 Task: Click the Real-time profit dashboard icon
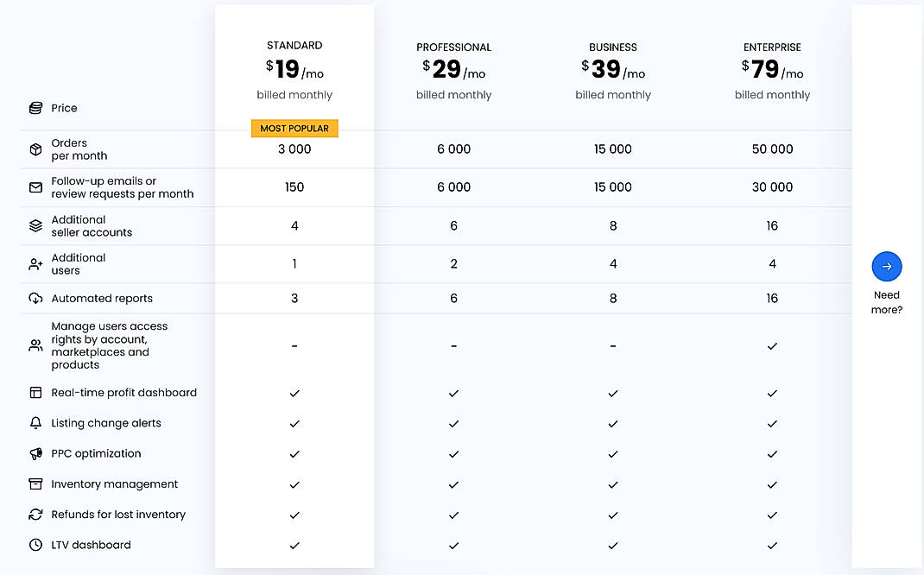35,392
